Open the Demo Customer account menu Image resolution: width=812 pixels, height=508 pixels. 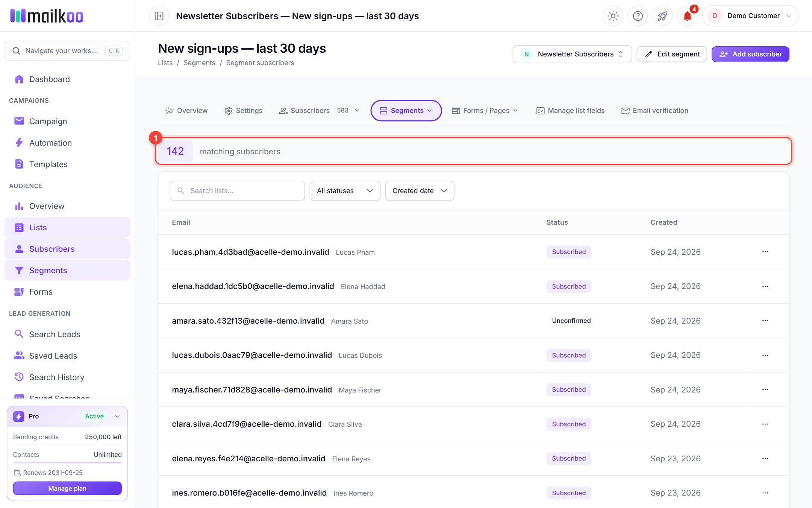(750, 16)
